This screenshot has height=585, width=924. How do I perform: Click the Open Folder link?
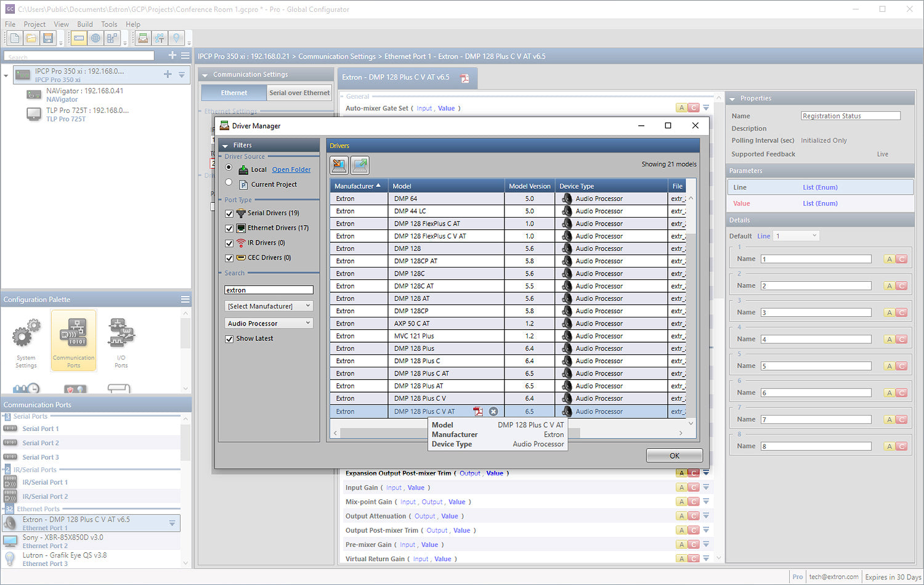(291, 170)
